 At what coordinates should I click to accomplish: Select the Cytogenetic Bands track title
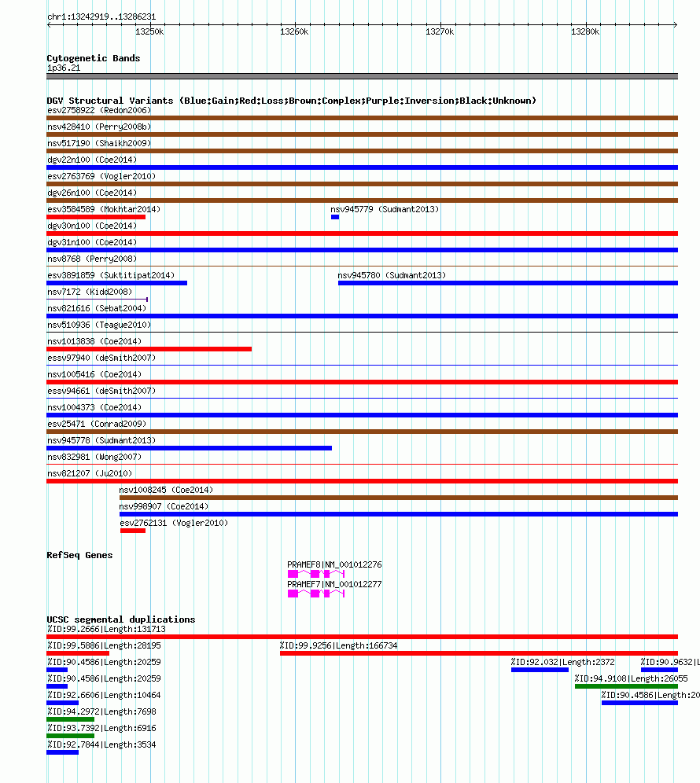point(94,58)
